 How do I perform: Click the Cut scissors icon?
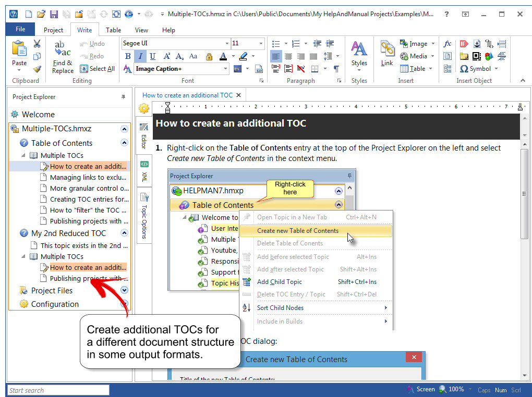tap(37, 44)
